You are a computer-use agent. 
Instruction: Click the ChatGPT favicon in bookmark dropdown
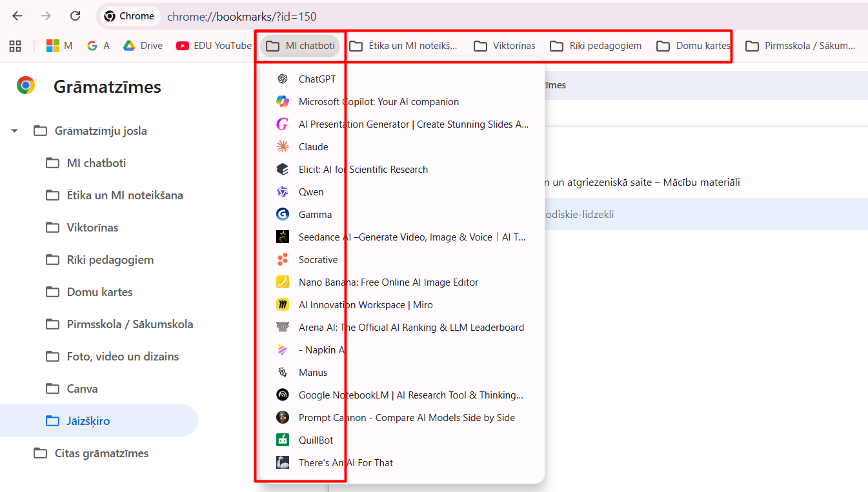tap(282, 79)
